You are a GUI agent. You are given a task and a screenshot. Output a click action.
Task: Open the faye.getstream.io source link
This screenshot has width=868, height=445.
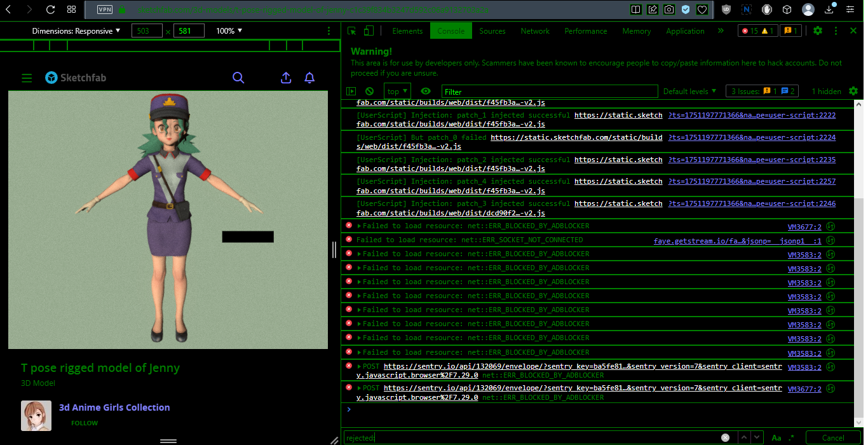coord(737,241)
